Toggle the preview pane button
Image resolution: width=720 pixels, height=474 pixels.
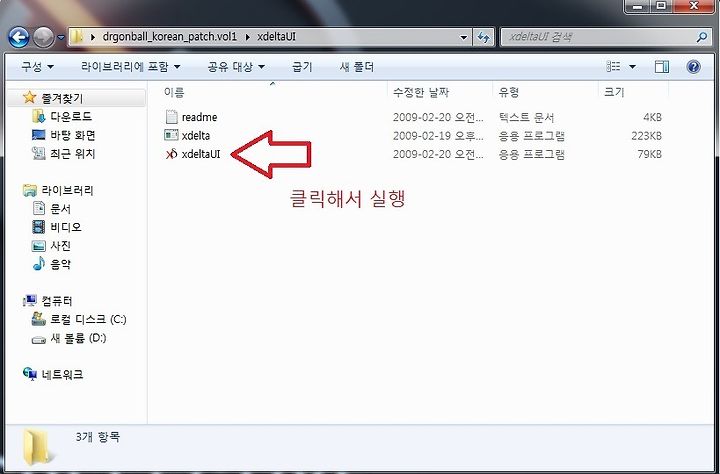662,67
